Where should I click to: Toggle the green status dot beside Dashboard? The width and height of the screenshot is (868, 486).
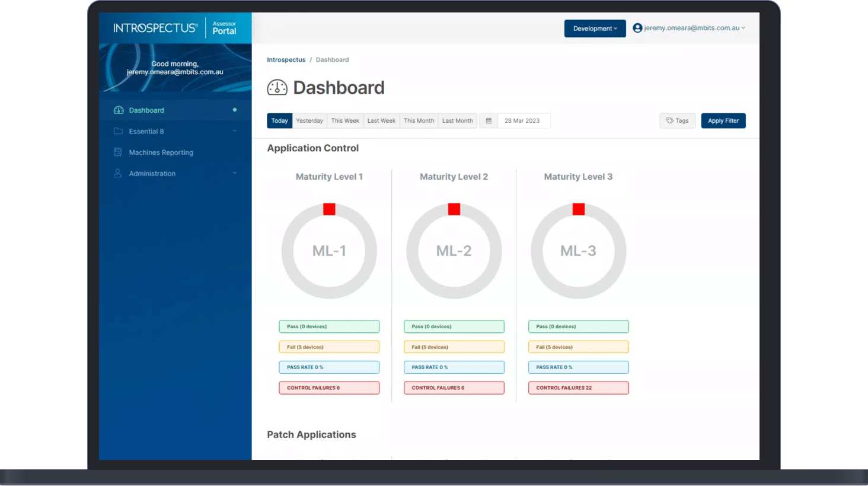point(236,110)
